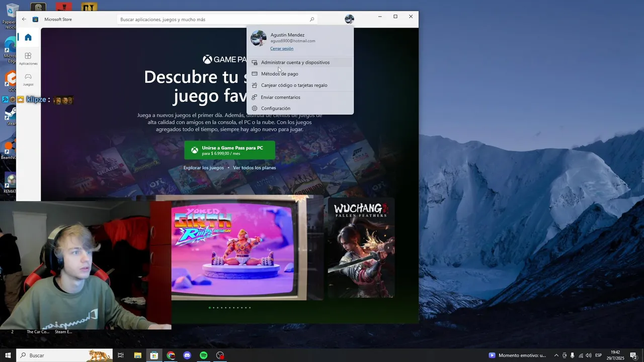Open Spotify from the taskbar

click(x=204, y=355)
